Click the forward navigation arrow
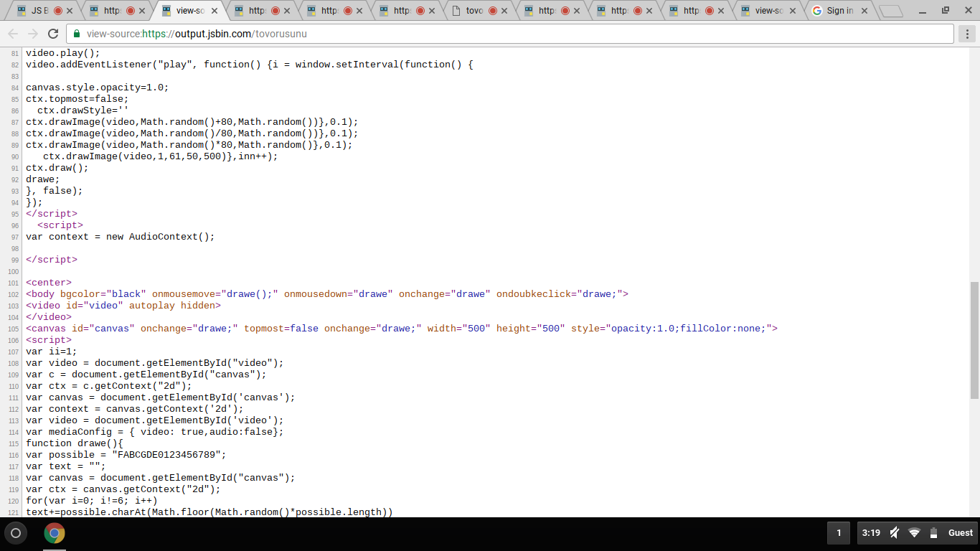This screenshot has height=551, width=980. [x=33, y=34]
